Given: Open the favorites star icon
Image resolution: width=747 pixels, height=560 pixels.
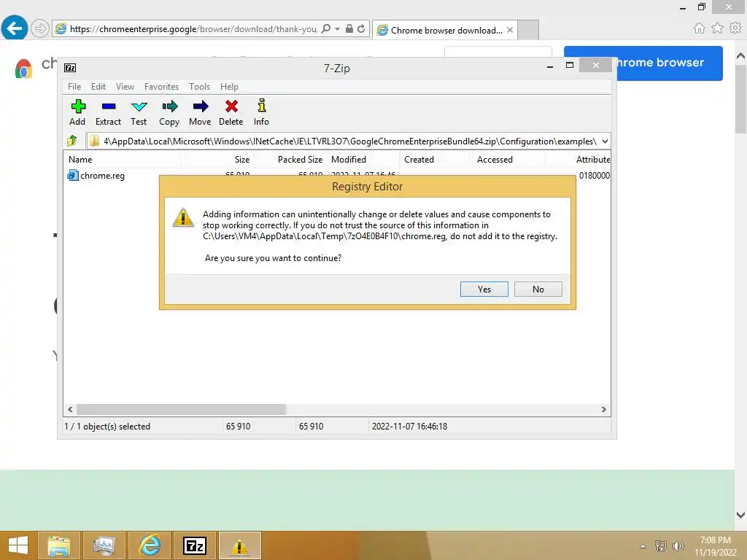Looking at the screenshot, I should 717,28.
